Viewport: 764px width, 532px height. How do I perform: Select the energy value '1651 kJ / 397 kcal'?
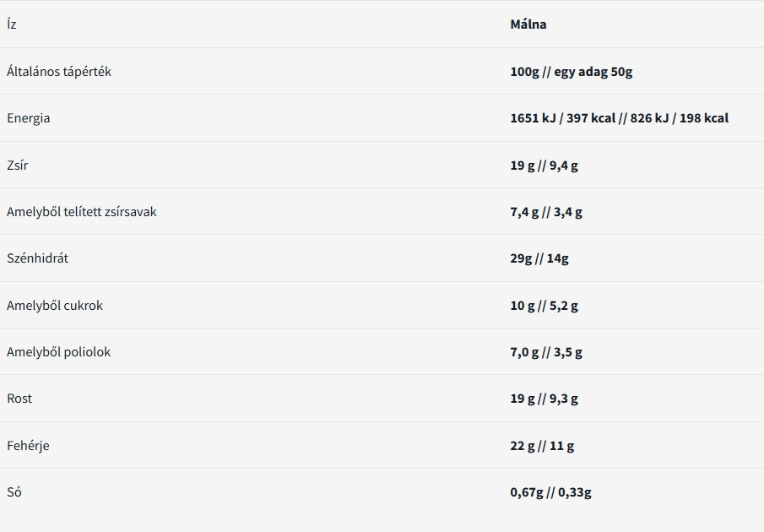click(x=562, y=118)
